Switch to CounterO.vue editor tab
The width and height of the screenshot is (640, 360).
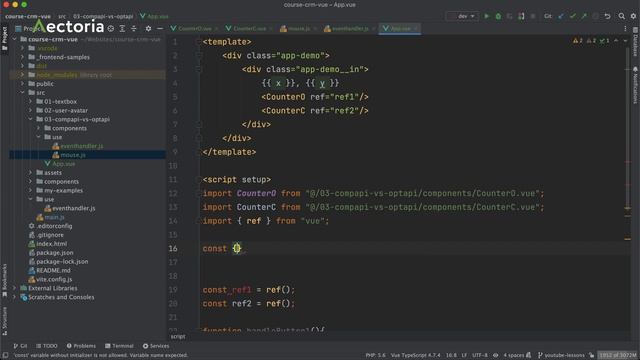coord(194,29)
